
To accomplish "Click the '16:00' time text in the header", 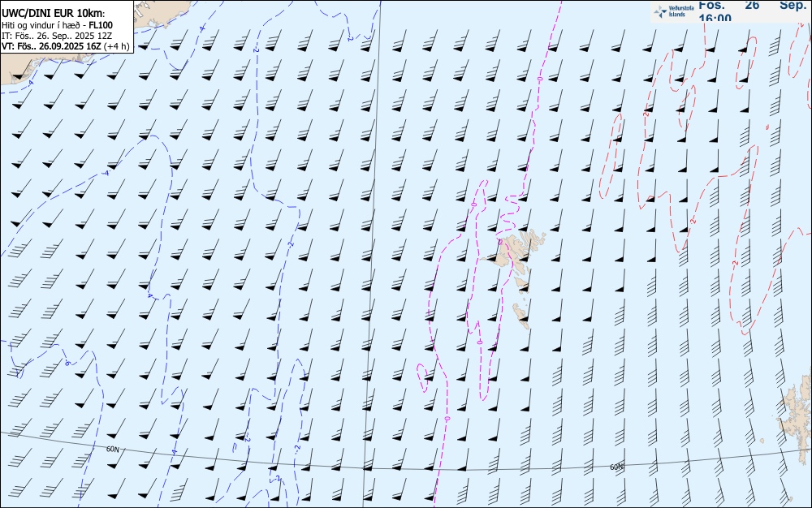I will tap(715, 19).
